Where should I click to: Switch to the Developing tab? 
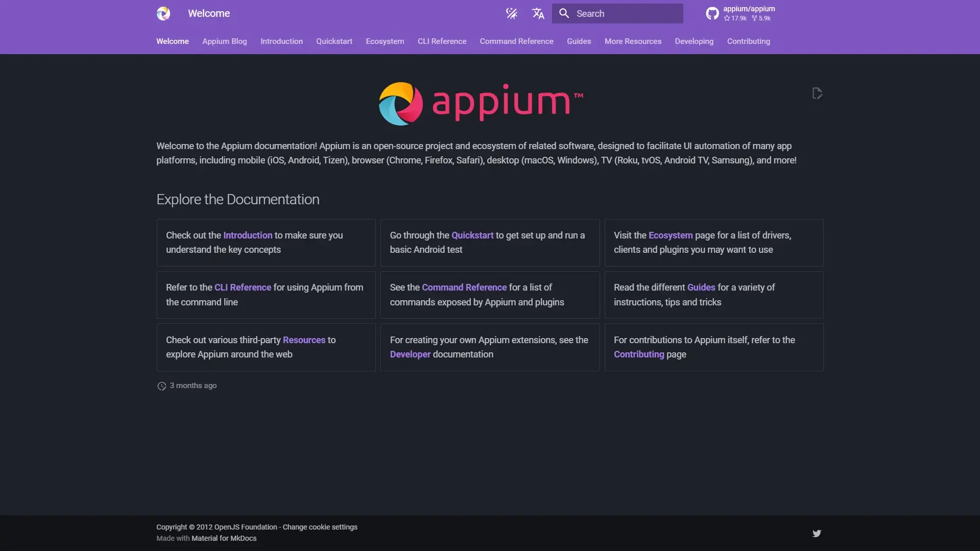click(694, 41)
